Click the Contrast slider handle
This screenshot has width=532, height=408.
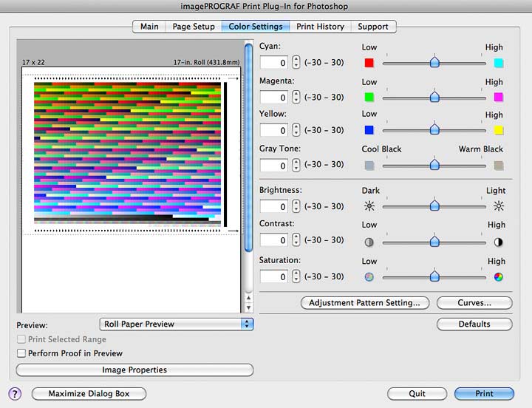click(x=434, y=242)
